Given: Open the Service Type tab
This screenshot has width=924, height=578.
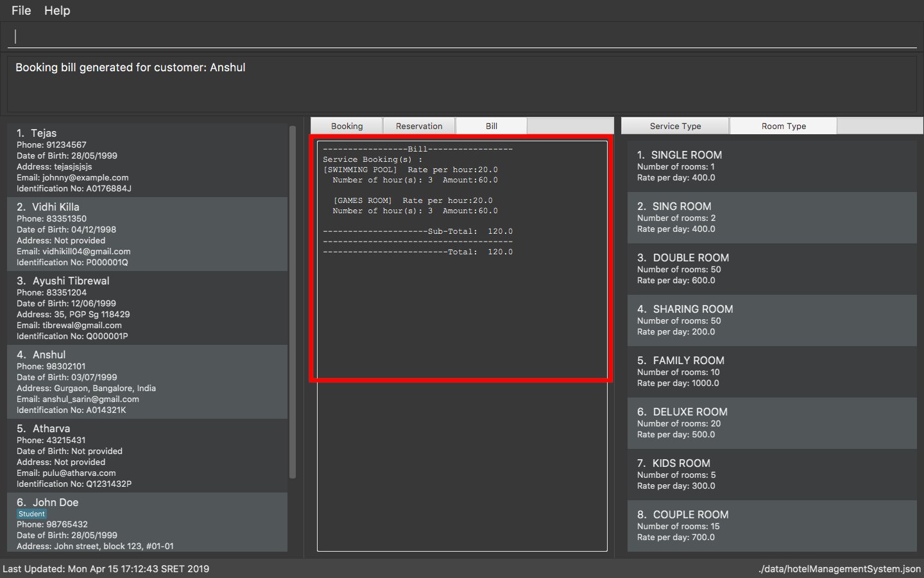Looking at the screenshot, I should tap(675, 126).
